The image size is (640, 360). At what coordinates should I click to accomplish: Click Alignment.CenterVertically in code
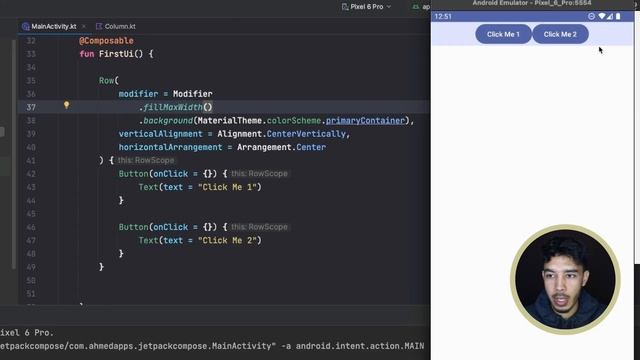click(x=281, y=134)
